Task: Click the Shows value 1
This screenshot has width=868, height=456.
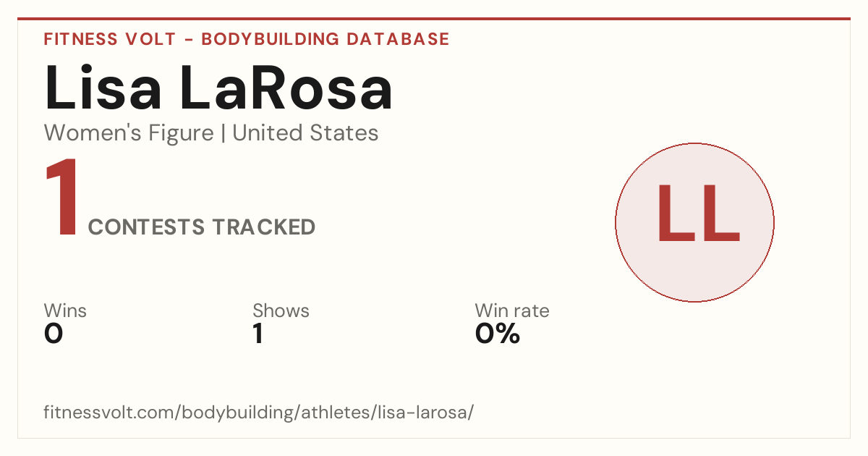Action: click(258, 334)
